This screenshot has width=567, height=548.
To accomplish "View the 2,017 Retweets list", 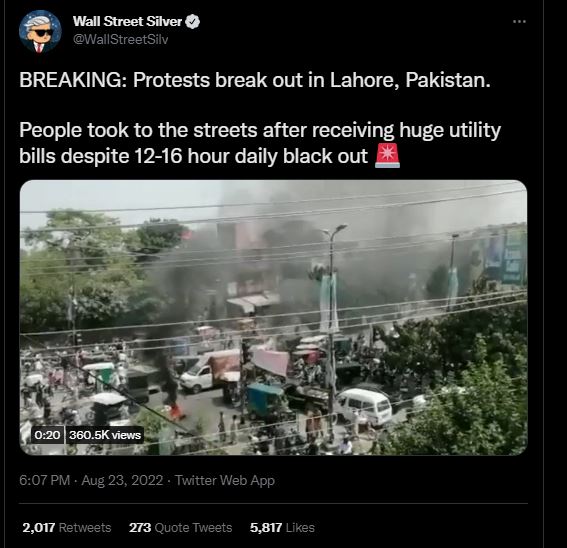I will tap(67, 527).
